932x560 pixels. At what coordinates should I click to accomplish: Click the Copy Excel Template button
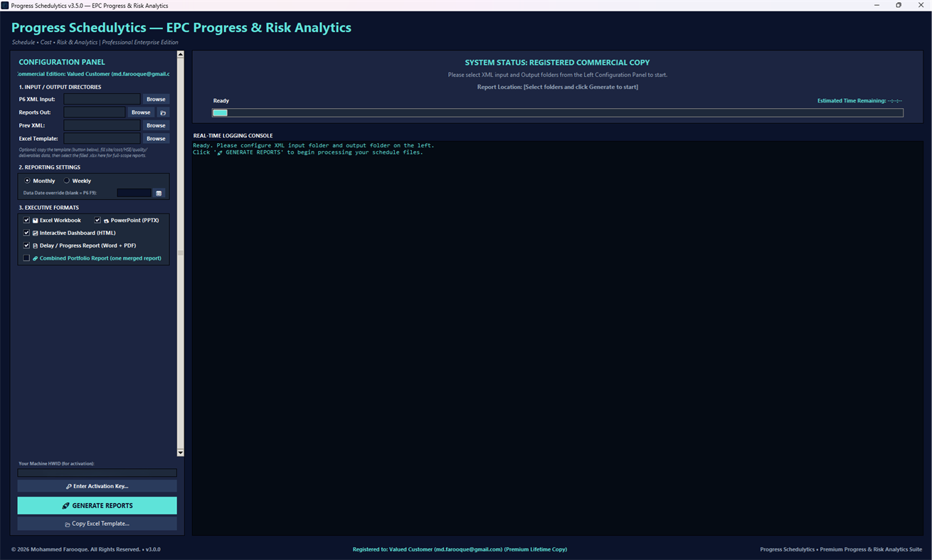(97, 524)
